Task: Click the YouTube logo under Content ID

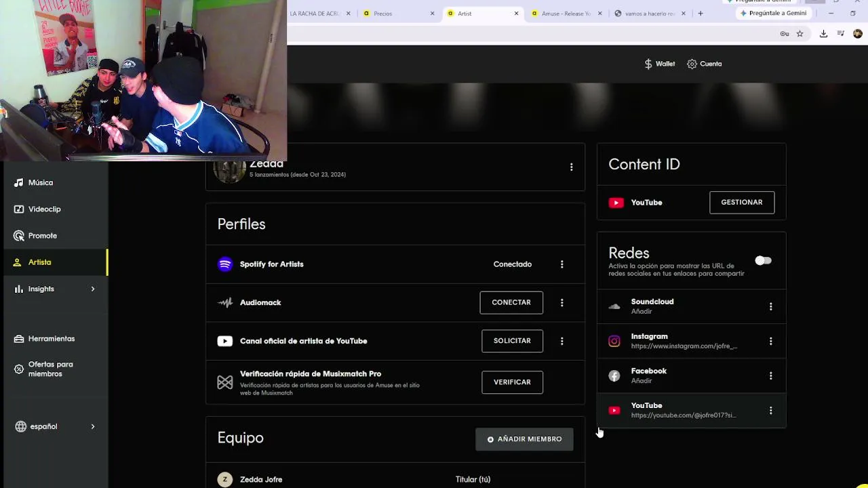Action: click(616, 203)
